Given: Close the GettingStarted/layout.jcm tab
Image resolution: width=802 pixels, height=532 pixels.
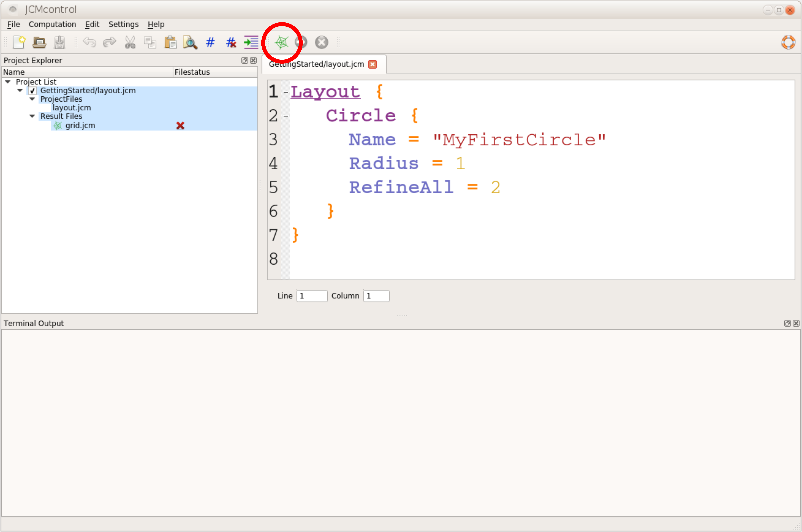Looking at the screenshot, I should click(x=372, y=64).
